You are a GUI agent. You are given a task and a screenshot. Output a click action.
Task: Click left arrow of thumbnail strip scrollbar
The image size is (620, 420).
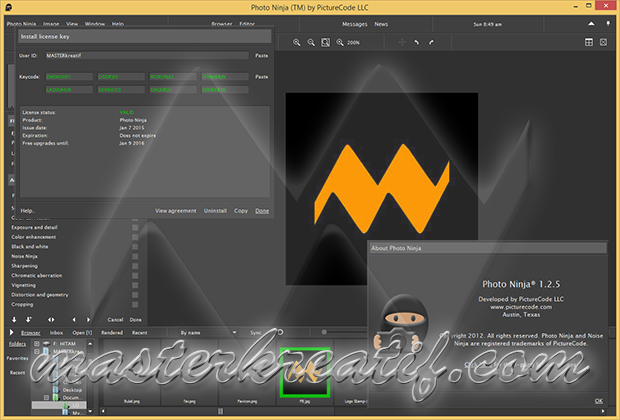pyautogui.click(x=103, y=411)
